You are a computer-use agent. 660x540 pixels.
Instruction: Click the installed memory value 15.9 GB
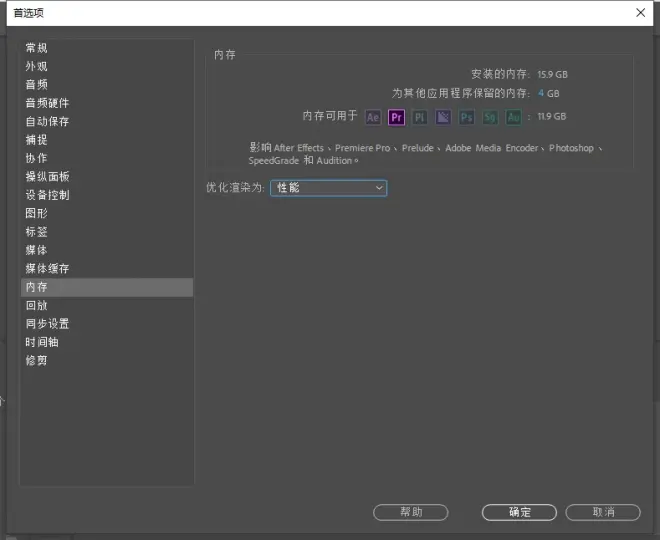pos(552,74)
